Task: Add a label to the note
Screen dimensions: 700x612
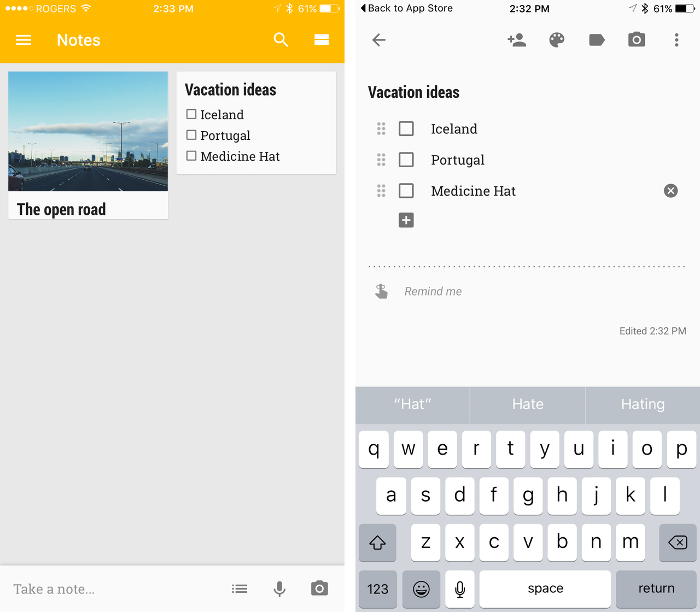Action: coord(597,40)
